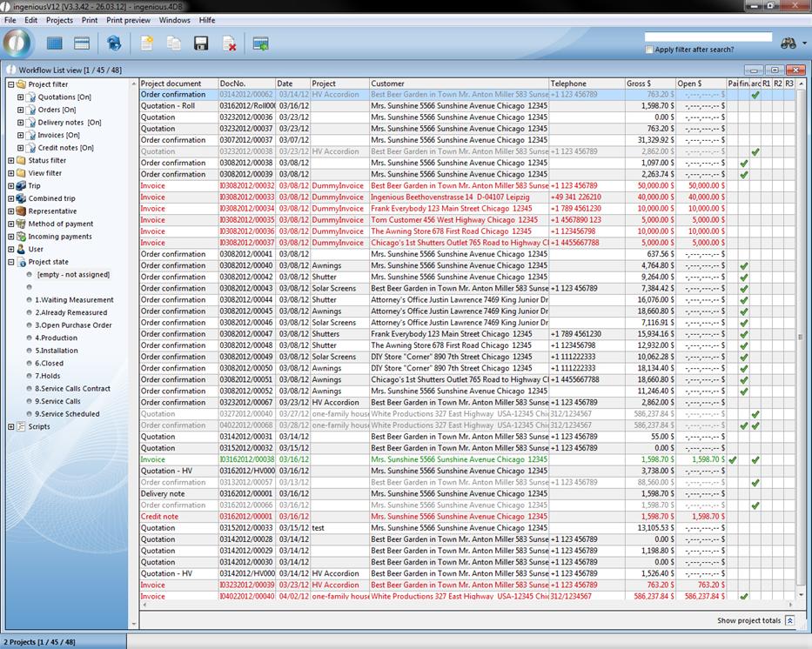Click the save floppy disk toolbar icon

tap(201, 43)
